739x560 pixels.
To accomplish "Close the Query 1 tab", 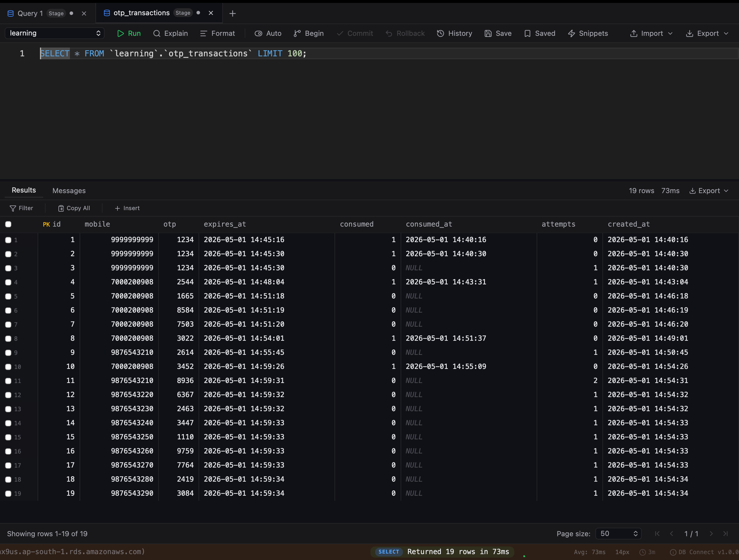I will (x=84, y=14).
